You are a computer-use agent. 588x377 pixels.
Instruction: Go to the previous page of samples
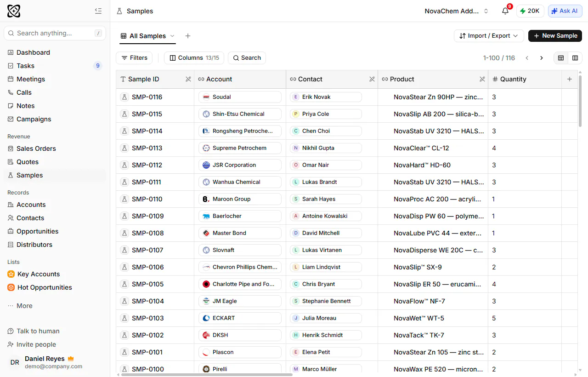[527, 58]
